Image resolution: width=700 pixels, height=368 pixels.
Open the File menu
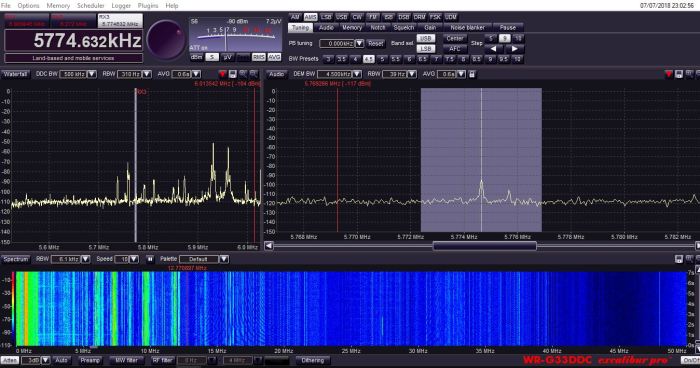click(x=6, y=6)
